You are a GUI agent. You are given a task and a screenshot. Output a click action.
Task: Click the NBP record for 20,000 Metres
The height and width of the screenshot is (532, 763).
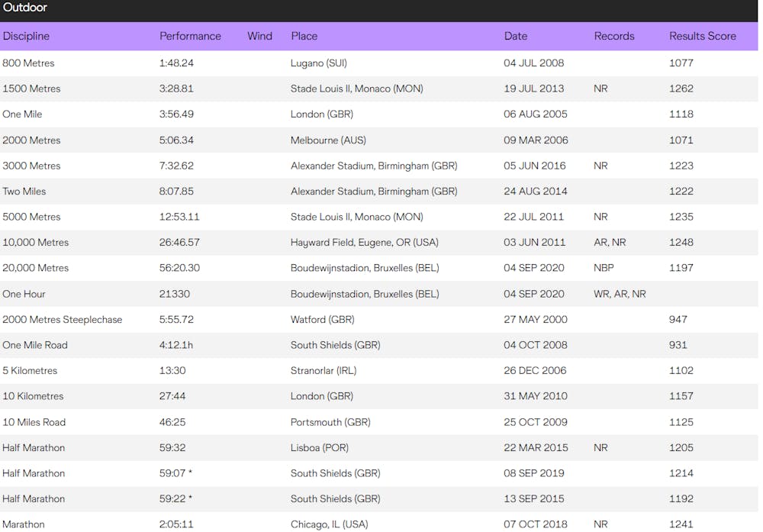coord(604,268)
